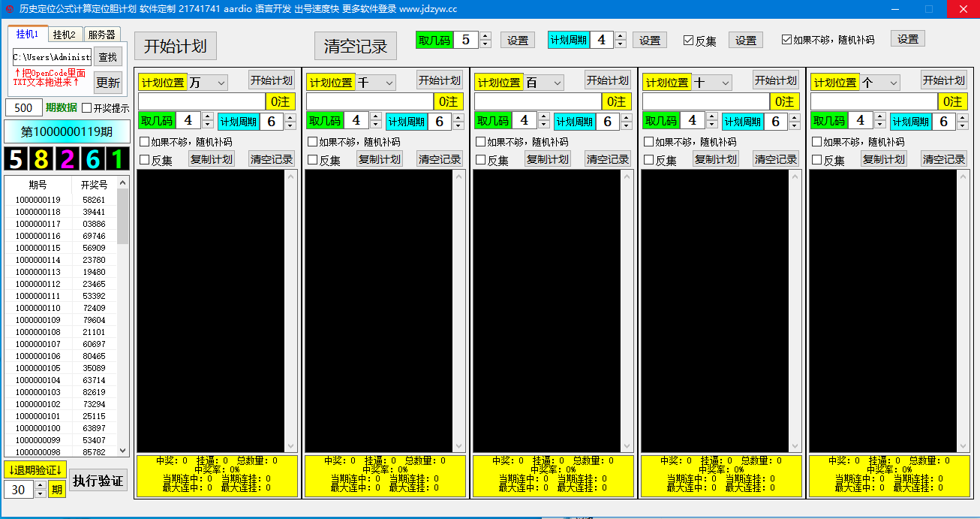Viewport: 980px width, 519px height.
Task: Click the 退期验证 yellow button
Action: tap(35, 469)
